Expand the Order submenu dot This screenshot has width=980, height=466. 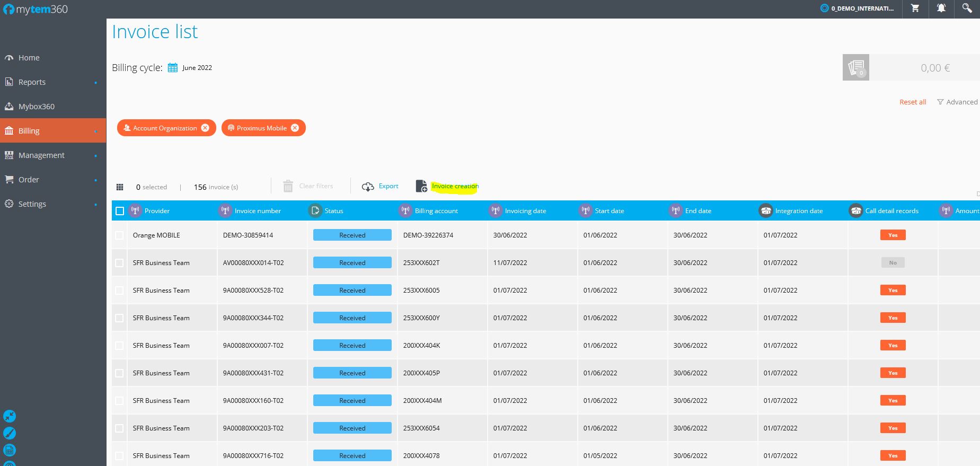pos(95,180)
